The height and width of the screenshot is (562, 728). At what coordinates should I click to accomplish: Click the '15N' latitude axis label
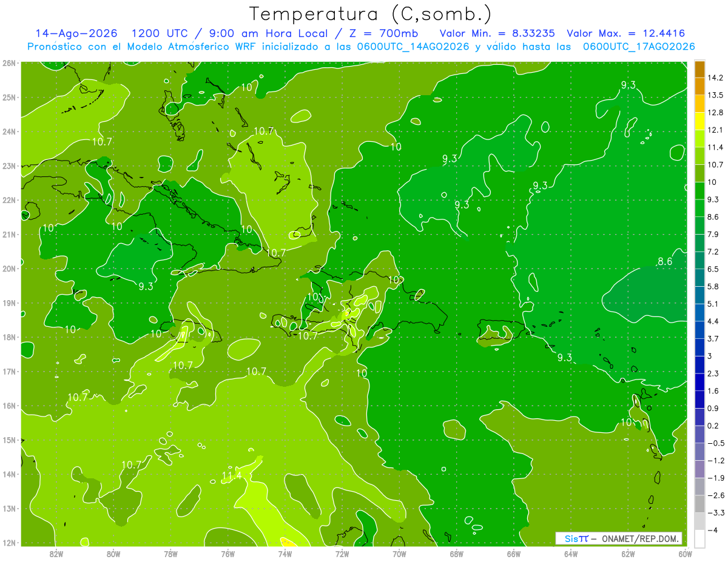click(9, 440)
